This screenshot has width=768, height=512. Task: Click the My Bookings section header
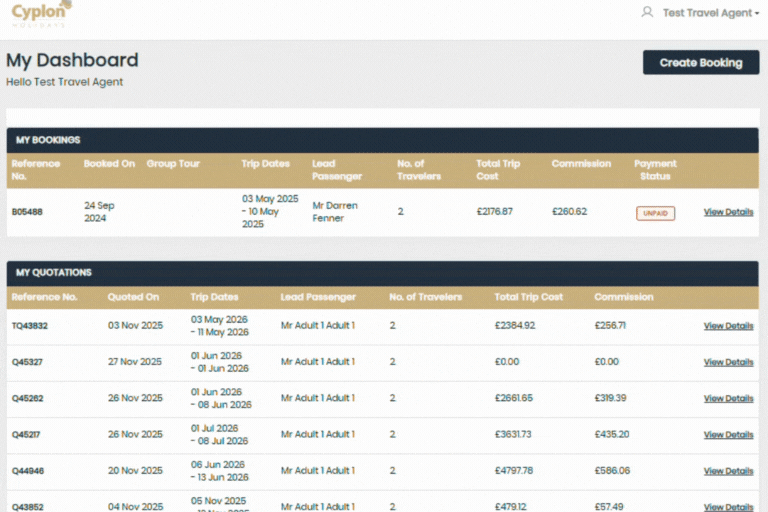click(x=48, y=140)
